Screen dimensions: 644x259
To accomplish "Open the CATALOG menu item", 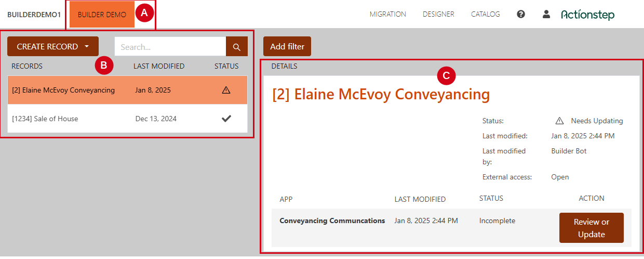I will 486,15.
